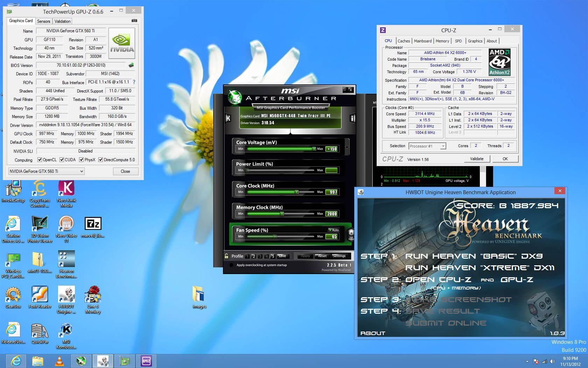The image size is (588, 368).
Task: Click Close button in GPU-Z
Action: (125, 171)
